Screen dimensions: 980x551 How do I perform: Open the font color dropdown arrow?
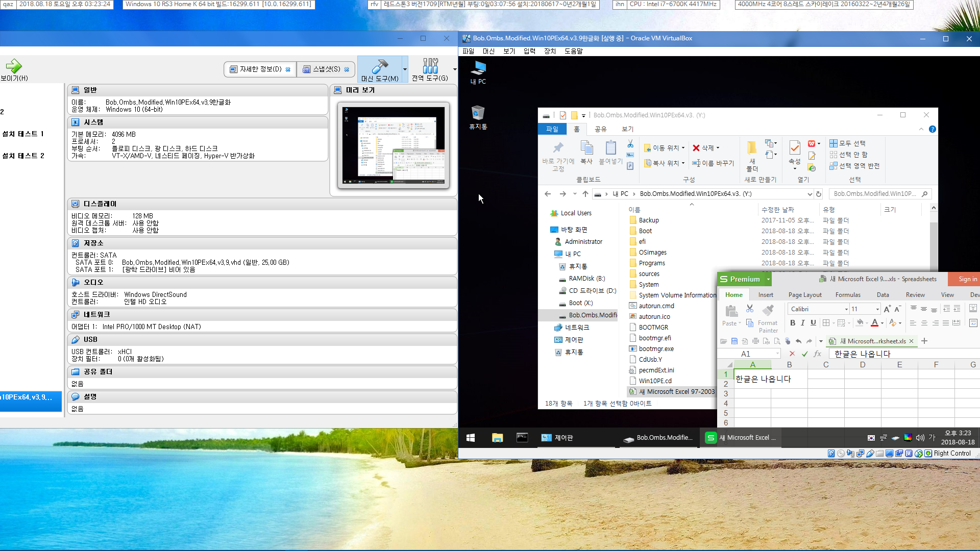pos(882,323)
